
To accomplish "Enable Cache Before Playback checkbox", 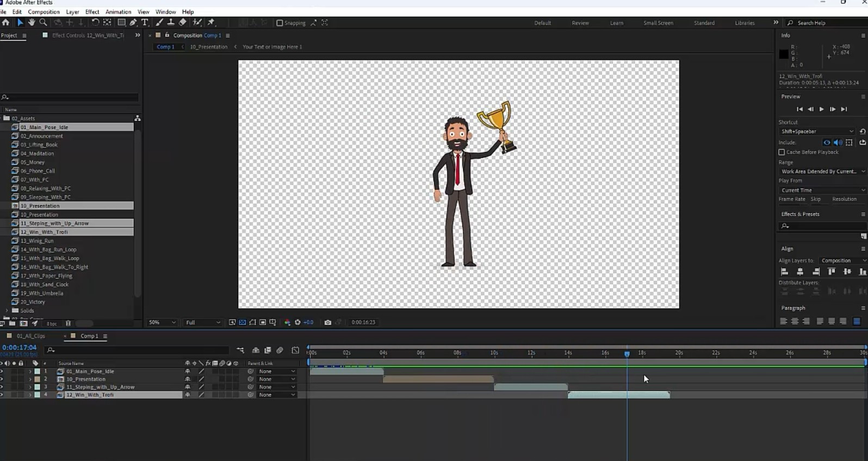I will [x=782, y=152].
